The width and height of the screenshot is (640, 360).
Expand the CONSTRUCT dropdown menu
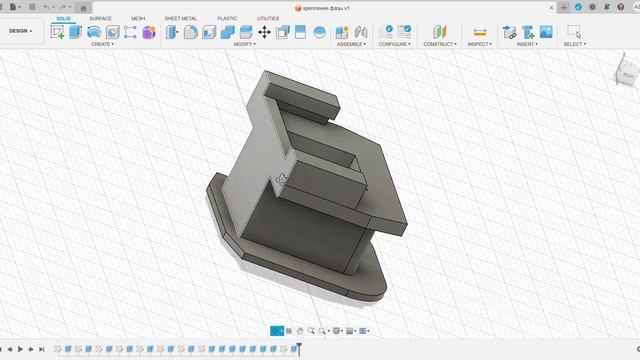pos(440,44)
